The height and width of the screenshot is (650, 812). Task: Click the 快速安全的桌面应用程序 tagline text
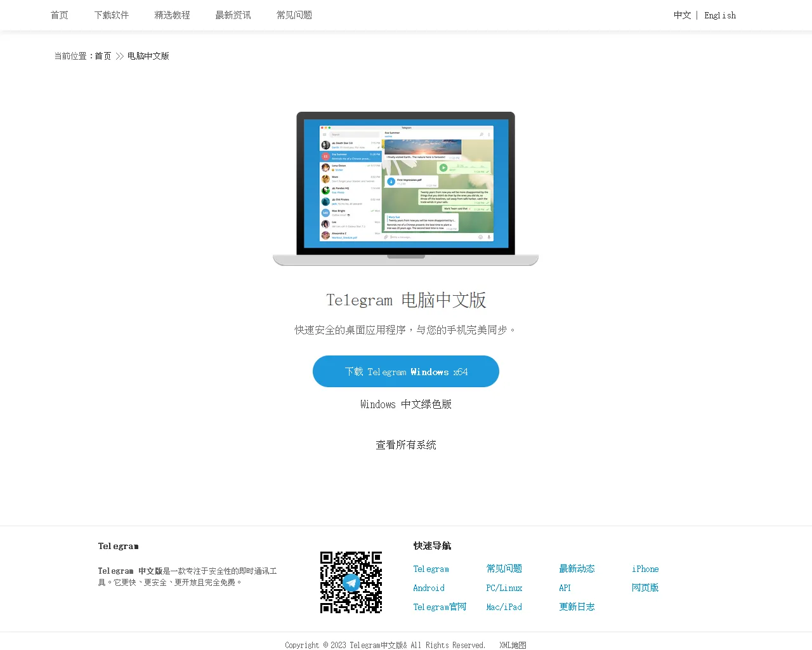[x=406, y=330]
